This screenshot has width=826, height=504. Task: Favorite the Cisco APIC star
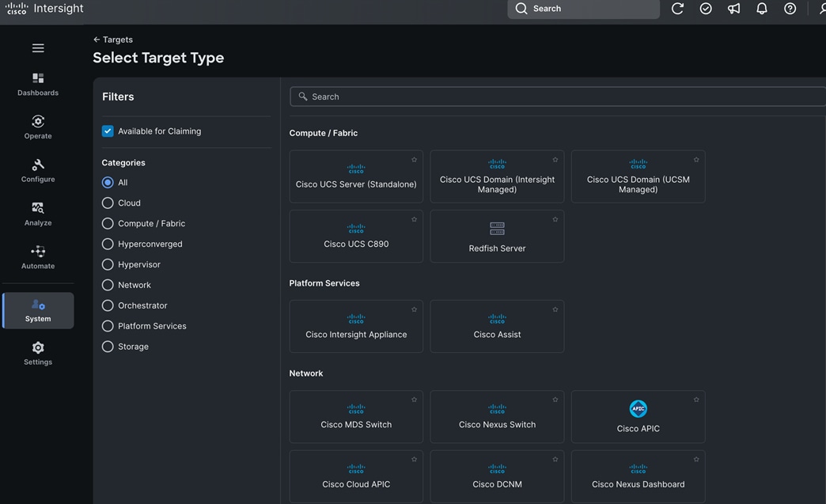[x=696, y=400]
